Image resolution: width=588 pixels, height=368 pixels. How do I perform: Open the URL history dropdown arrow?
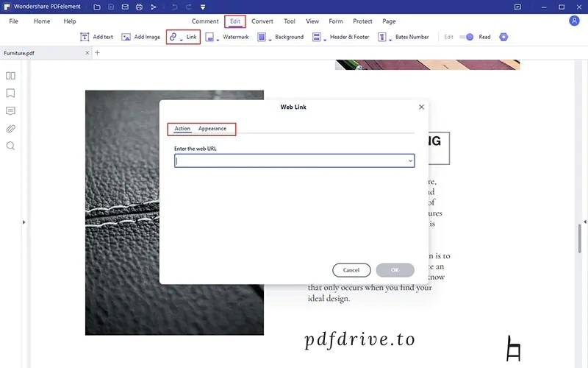point(410,160)
